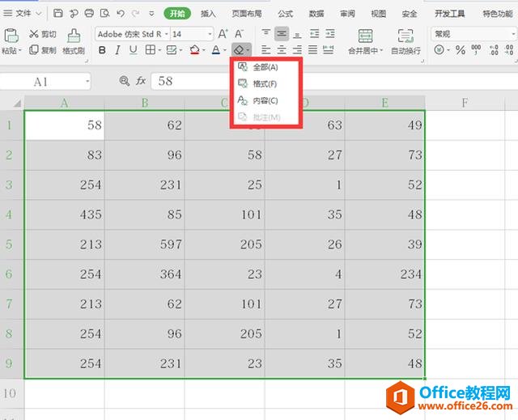
Task: Switch to the 插入 tab
Action: tap(208, 14)
